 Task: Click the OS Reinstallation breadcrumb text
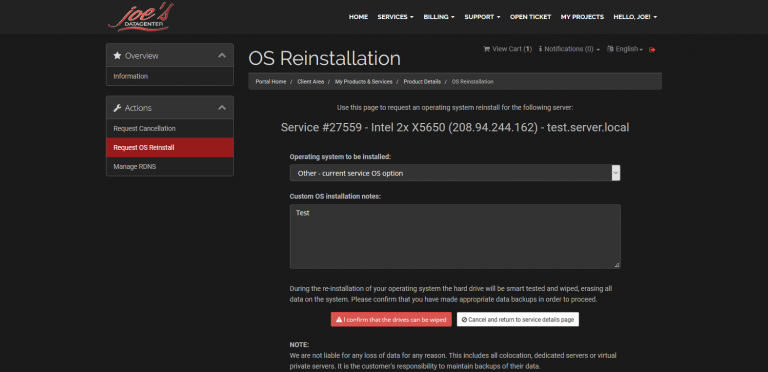click(x=472, y=82)
